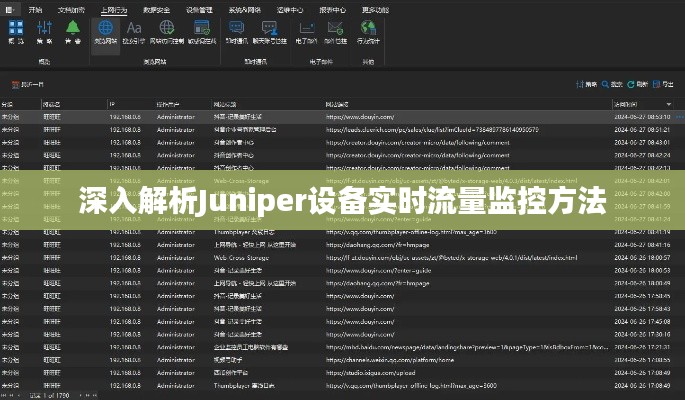Image resolution: width=685 pixels, height=400 pixels.
Task: Click the studio.ixigua.com/upload URL
Action: [x=370, y=373]
